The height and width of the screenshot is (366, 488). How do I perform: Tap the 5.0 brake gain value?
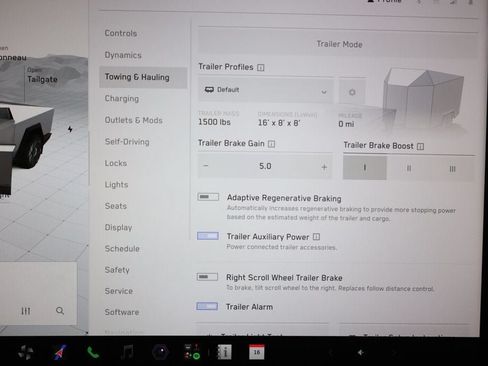pos(265,166)
